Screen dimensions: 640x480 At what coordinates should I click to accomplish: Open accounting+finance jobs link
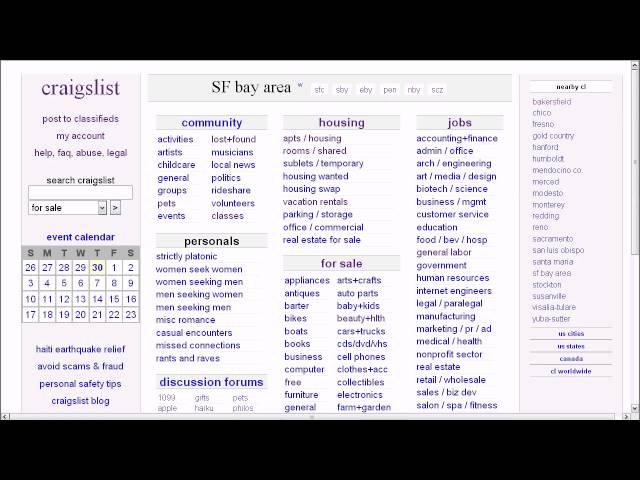click(457, 138)
